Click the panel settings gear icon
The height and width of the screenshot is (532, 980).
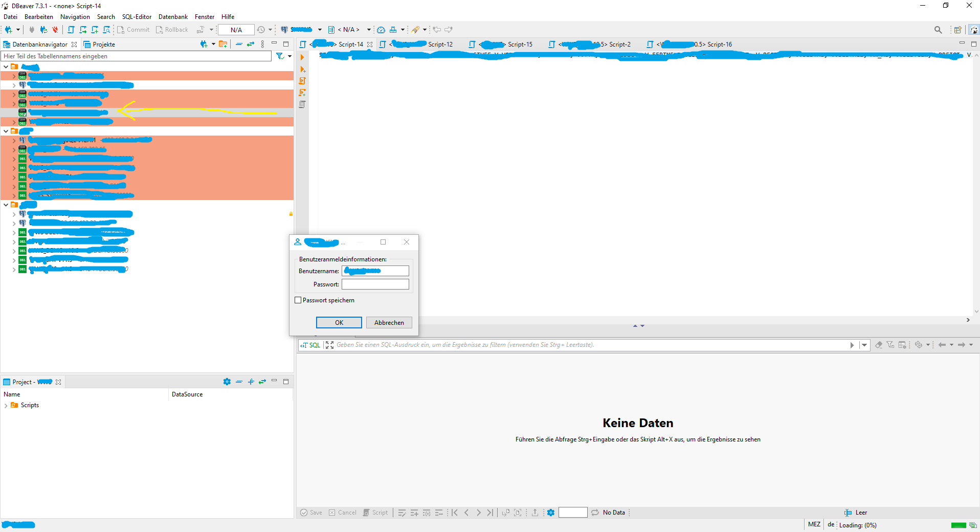pos(550,513)
